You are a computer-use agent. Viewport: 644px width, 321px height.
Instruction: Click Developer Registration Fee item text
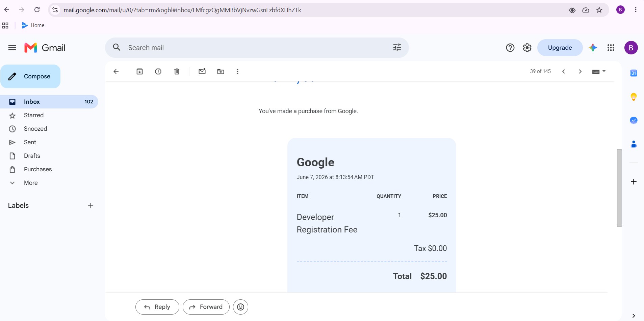pyautogui.click(x=327, y=223)
